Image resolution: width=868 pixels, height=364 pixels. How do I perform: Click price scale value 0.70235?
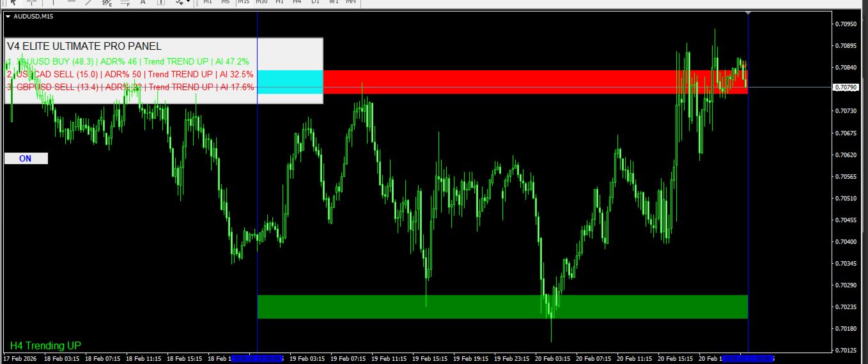pyautogui.click(x=846, y=307)
